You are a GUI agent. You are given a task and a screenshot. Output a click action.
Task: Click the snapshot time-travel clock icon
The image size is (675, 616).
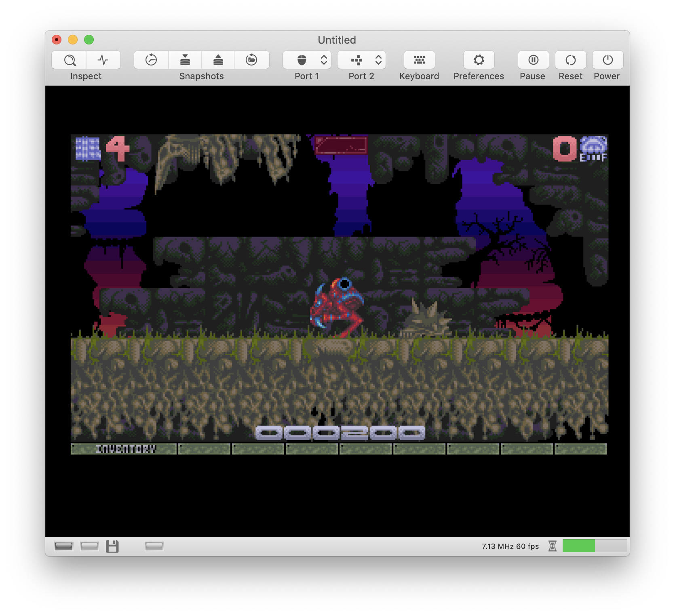tap(151, 60)
